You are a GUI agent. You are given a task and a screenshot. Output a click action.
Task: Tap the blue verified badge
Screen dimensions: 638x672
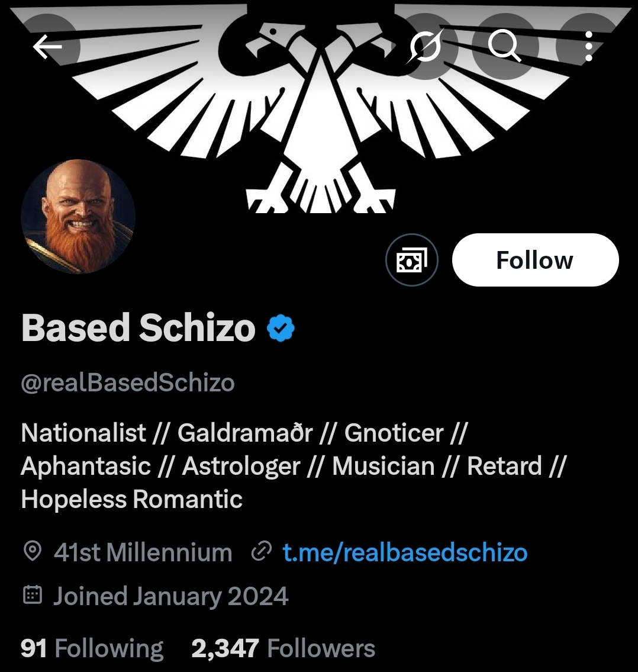point(281,329)
